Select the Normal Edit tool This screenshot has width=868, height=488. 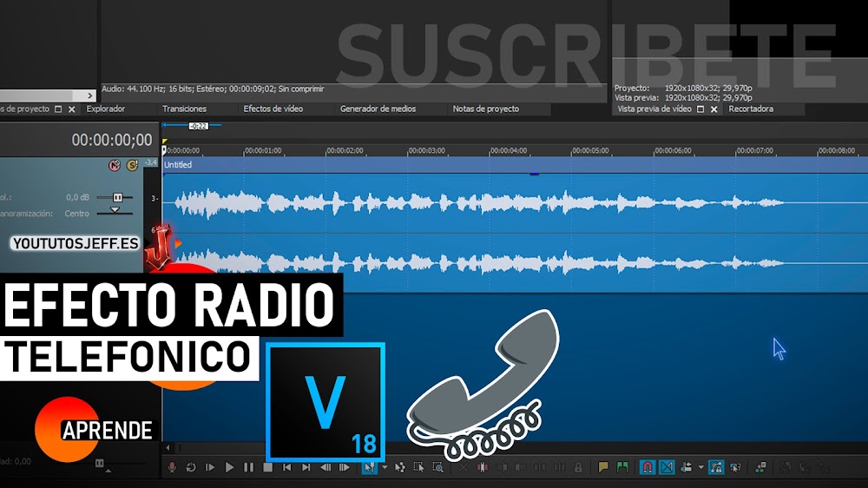tap(369, 467)
